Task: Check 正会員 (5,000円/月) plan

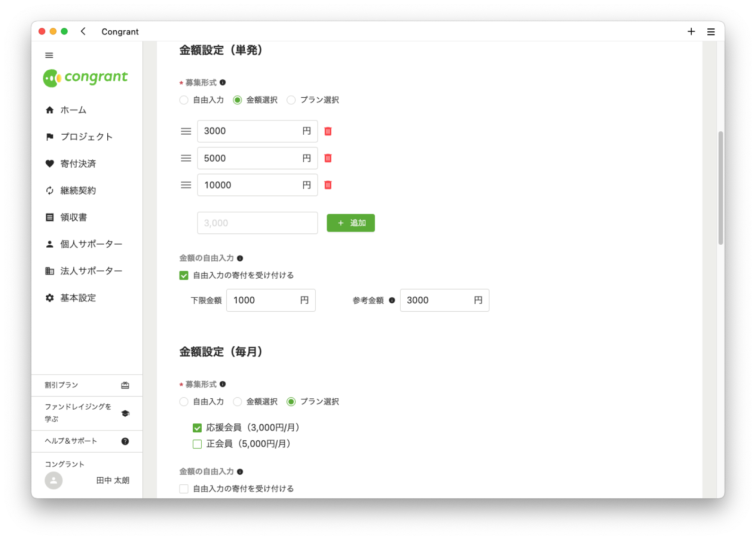Action: (197, 444)
